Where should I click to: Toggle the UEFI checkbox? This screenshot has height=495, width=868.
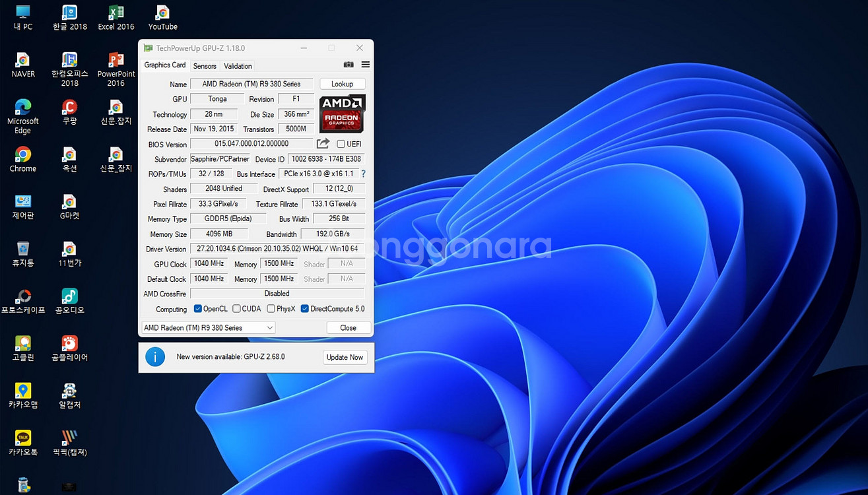click(x=341, y=144)
